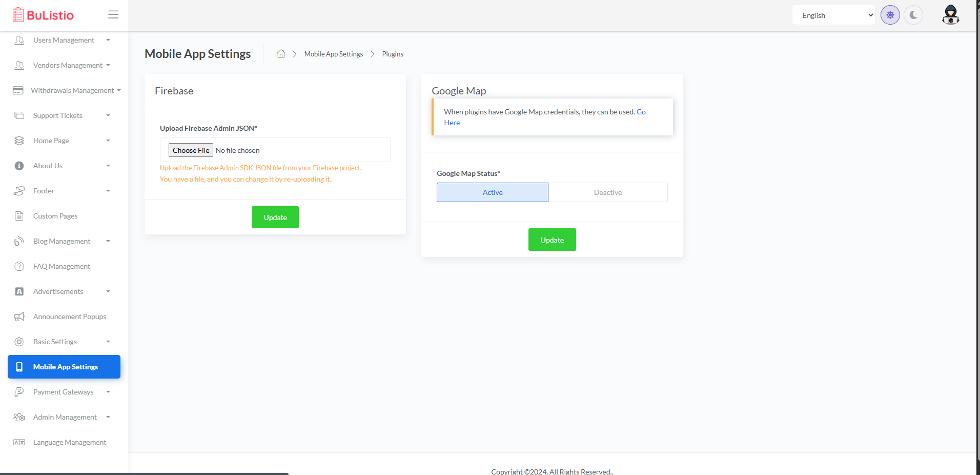Click Mobile App Settings breadcrumb link

tap(334, 54)
